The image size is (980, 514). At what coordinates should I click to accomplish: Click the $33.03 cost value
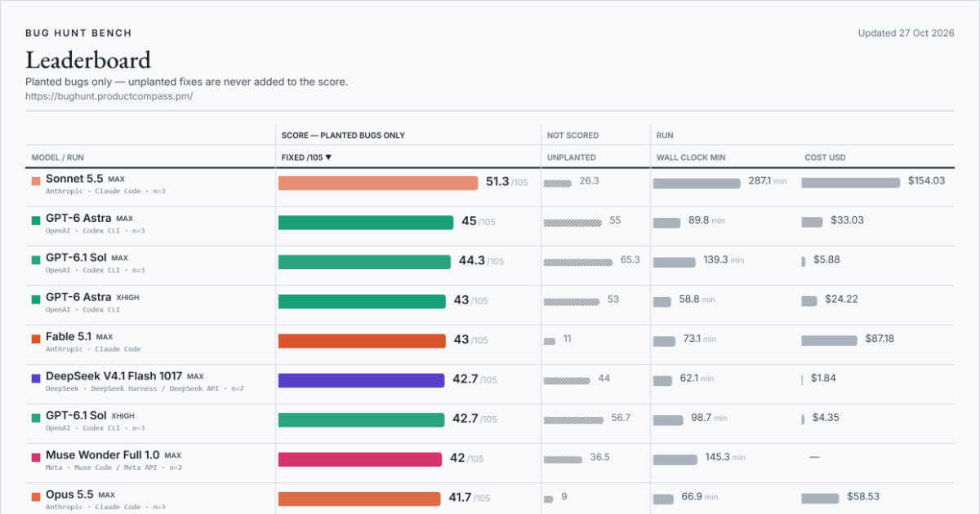(847, 220)
